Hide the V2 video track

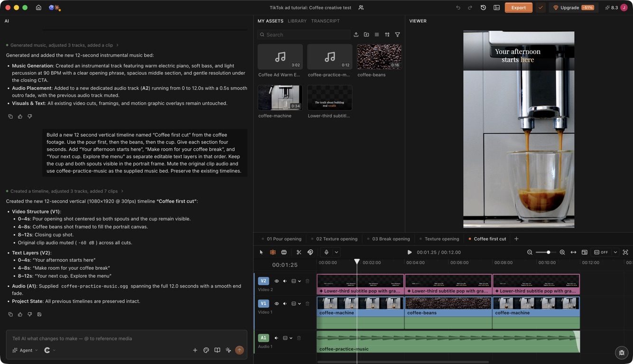pyautogui.click(x=277, y=281)
